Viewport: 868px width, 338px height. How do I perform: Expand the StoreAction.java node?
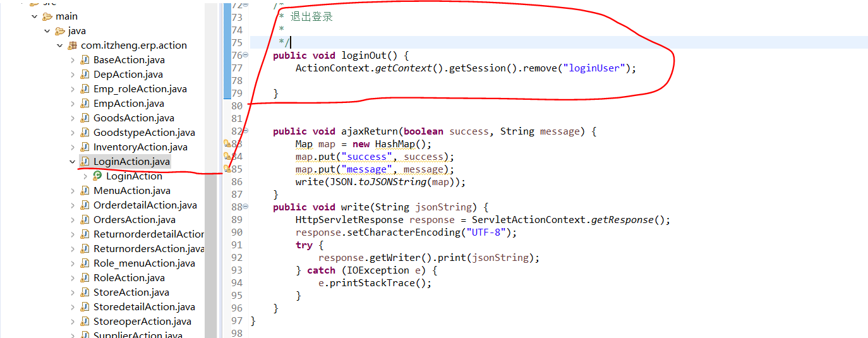coord(73,293)
